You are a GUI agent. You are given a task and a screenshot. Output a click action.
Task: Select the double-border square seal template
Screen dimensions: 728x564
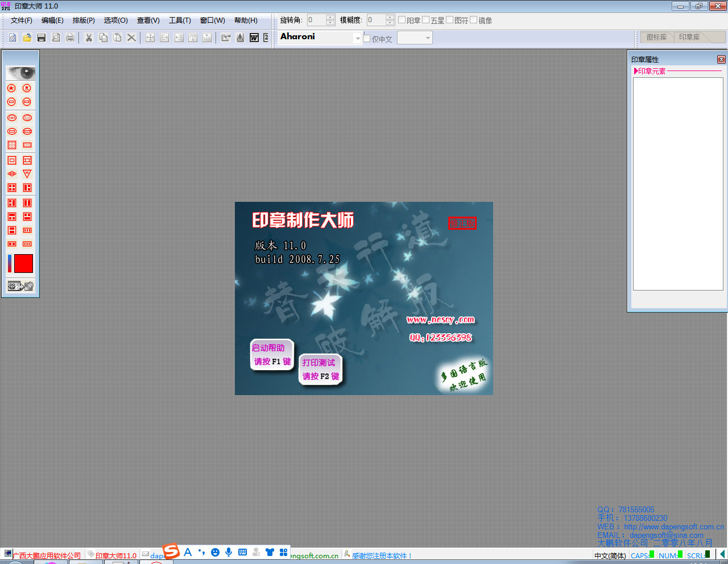[11, 160]
